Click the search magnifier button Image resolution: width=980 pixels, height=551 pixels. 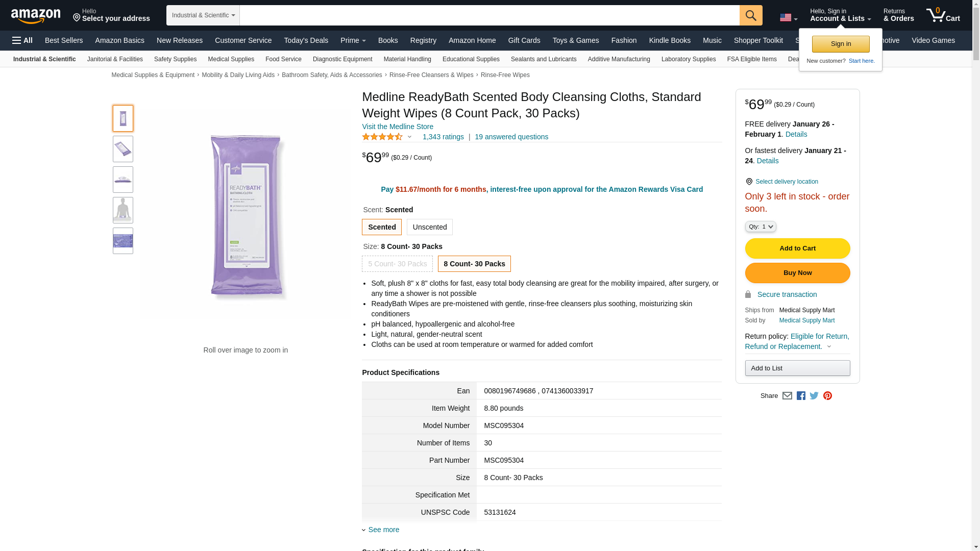tap(750, 15)
